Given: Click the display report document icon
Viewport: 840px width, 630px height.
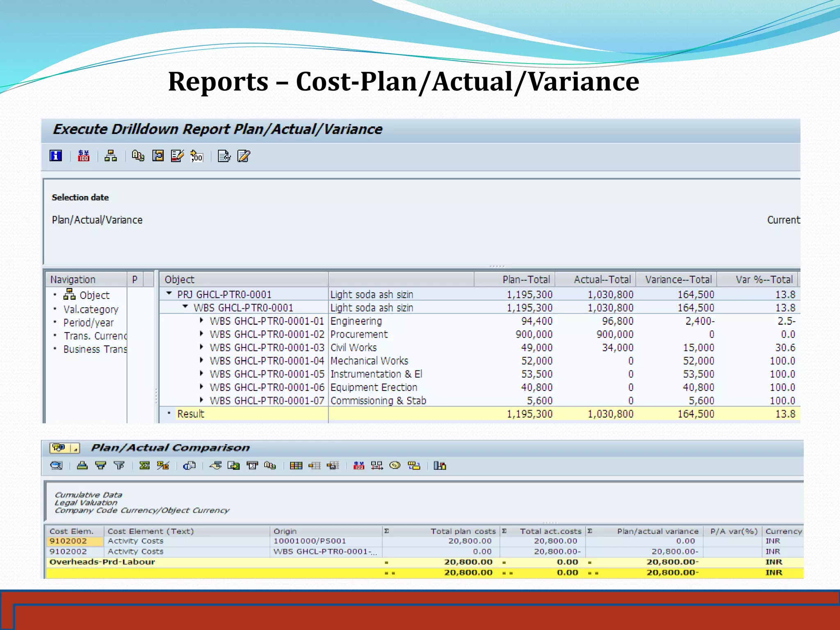Looking at the screenshot, I should [224, 156].
